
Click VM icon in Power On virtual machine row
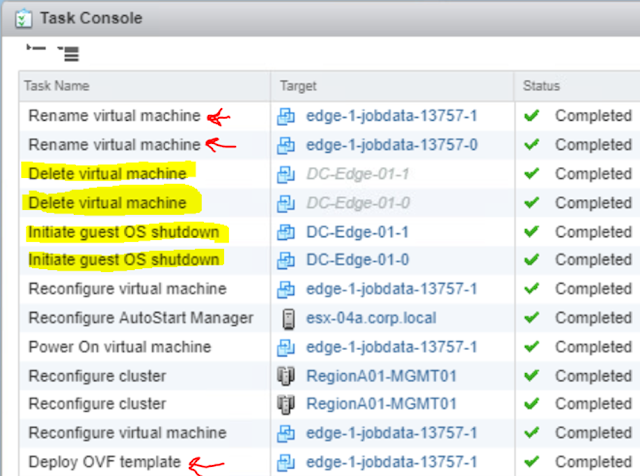(x=286, y=347)
